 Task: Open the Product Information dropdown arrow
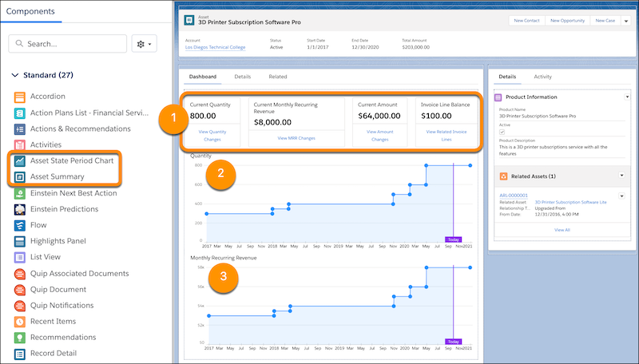pyautogui.click(x=627, y=97)
